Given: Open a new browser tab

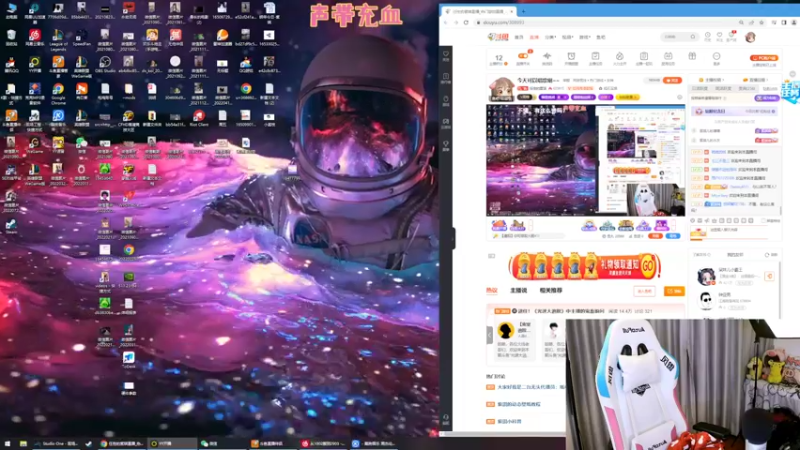Looking at the screenshot, I should tap(523, 11).
